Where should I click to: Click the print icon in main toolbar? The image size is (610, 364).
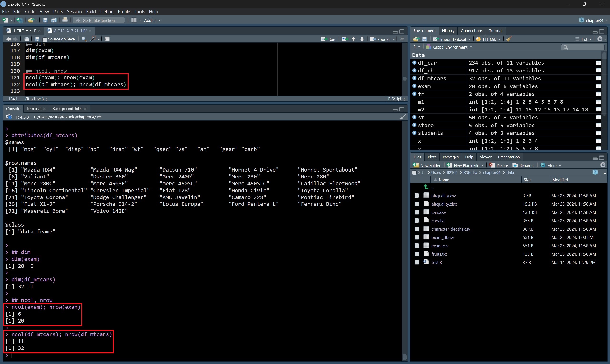click(x=65, y=20)
